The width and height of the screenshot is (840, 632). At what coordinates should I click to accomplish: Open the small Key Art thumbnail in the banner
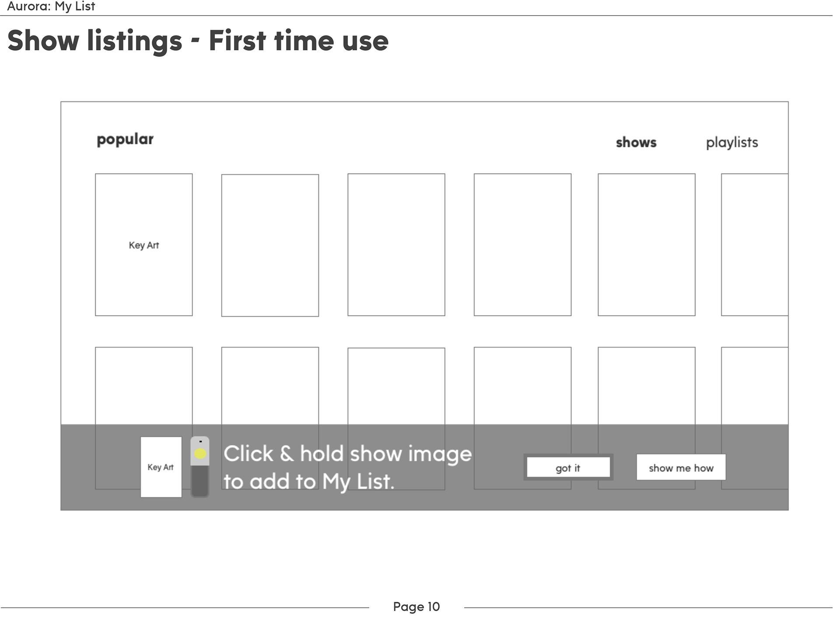(161, 467)
